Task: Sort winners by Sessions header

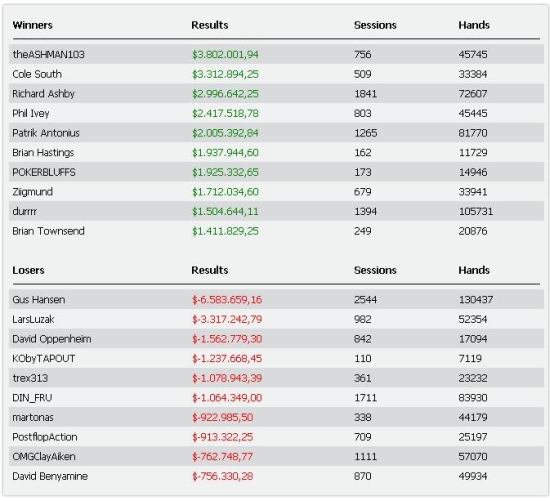Action: pos(375,25)
